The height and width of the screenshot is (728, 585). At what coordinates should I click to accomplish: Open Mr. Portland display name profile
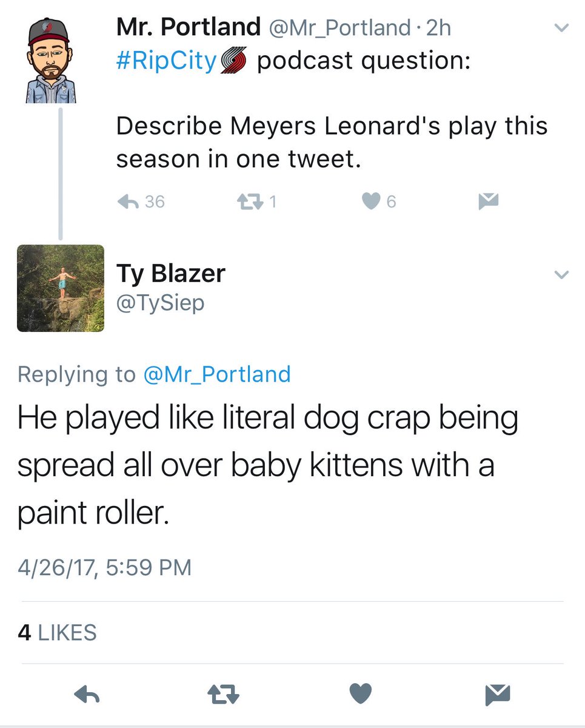pos(188,28)
